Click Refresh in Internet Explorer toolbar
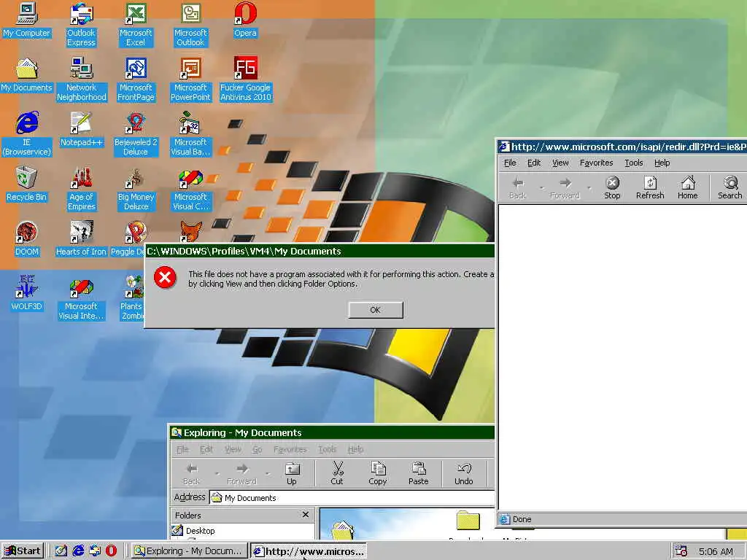The width and height of the screenshot is (747, 560). [x=650, y=187]
